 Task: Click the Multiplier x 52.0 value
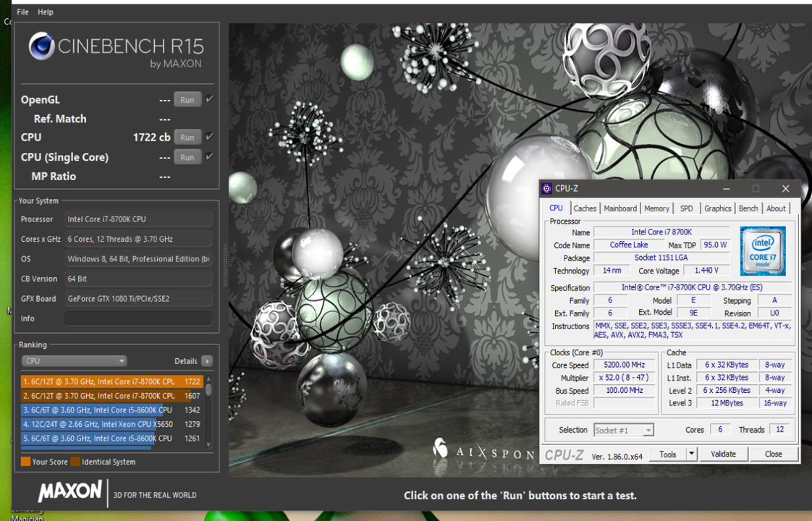point(624,378)
